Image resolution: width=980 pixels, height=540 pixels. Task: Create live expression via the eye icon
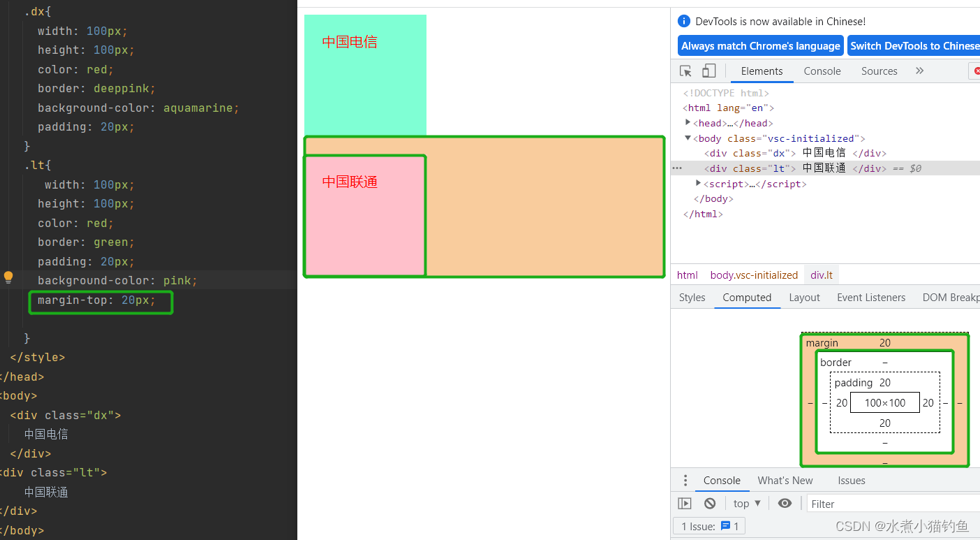pyautogui.click(x=785, y=503)
